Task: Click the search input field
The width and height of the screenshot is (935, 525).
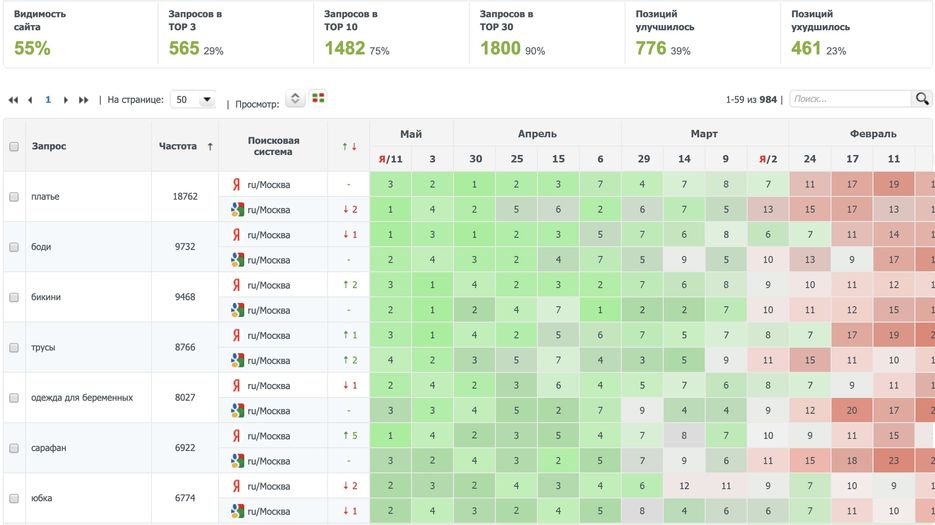Action: coord(850,99)
